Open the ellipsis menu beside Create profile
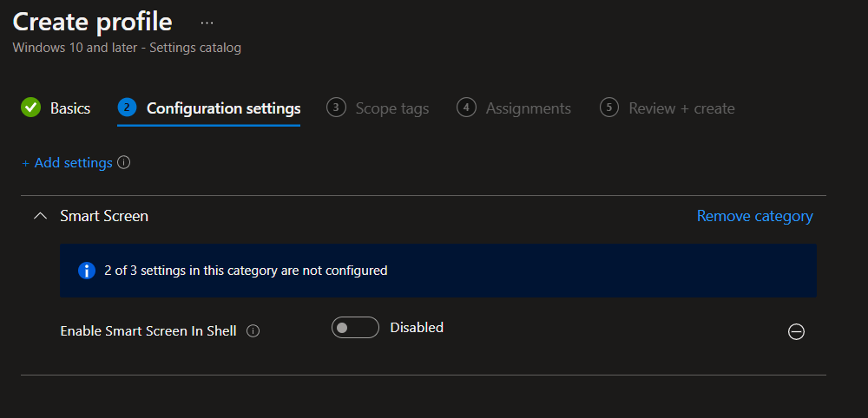This screenshot has width=868, height=418. (x=206, y=21)
